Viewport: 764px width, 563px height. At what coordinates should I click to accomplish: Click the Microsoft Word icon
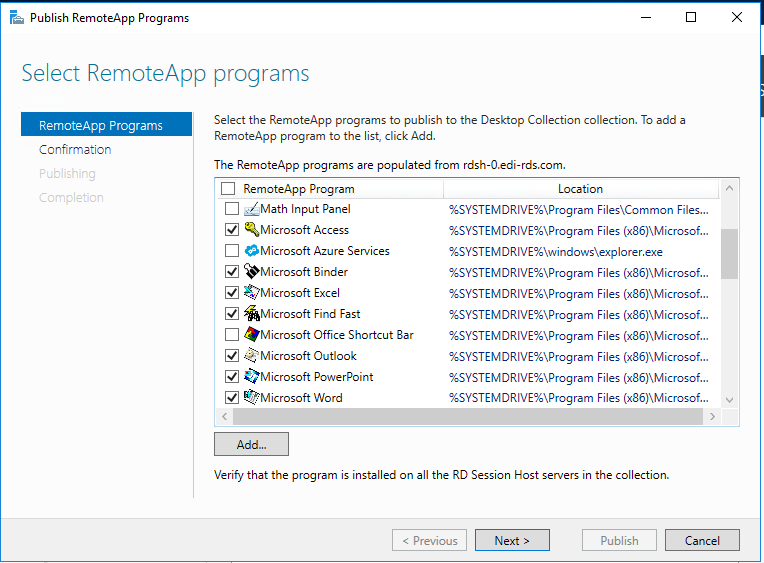click(251, 397)
